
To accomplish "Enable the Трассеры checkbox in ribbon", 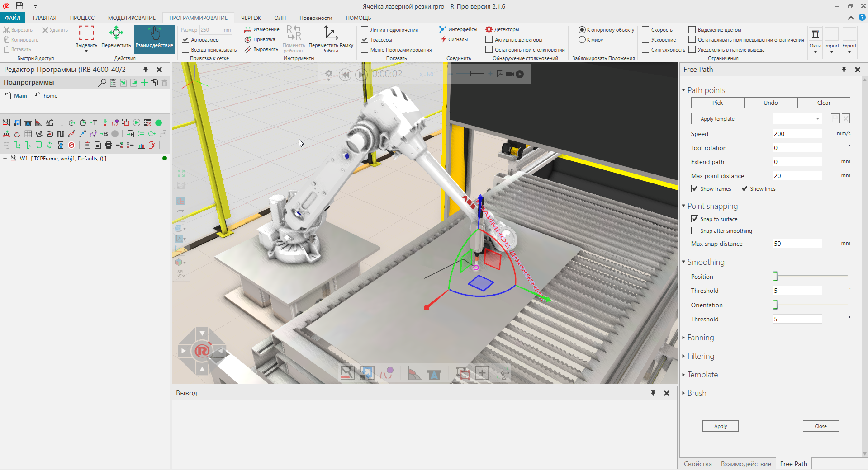I will tap(365, 40).
